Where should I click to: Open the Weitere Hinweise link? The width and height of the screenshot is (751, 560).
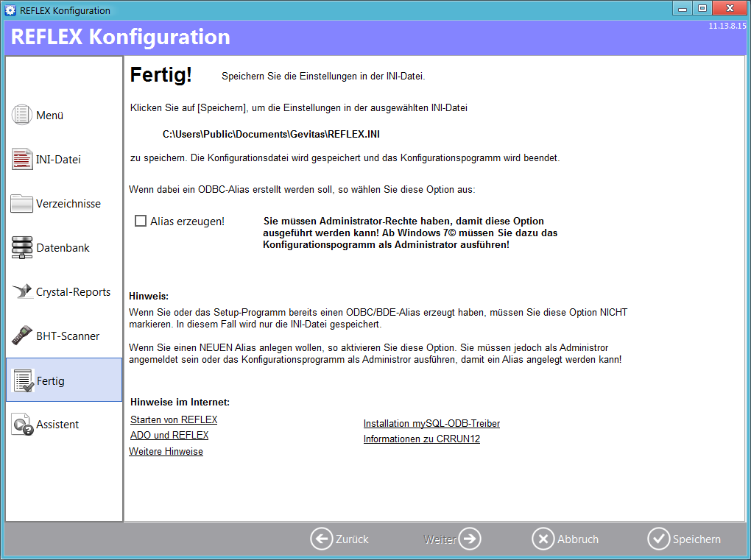[x=166, y=451]
